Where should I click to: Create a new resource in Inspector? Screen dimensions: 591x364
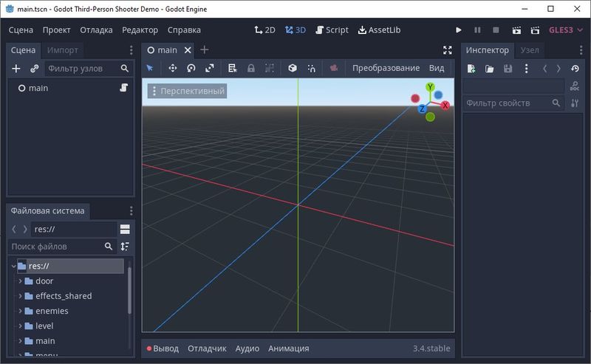[x=471, y=69]
